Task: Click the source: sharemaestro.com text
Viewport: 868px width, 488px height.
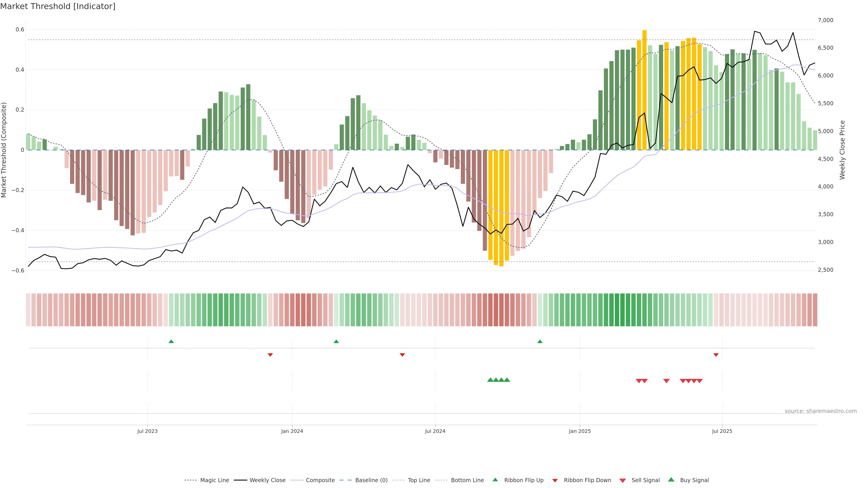Action: point(821,411)
